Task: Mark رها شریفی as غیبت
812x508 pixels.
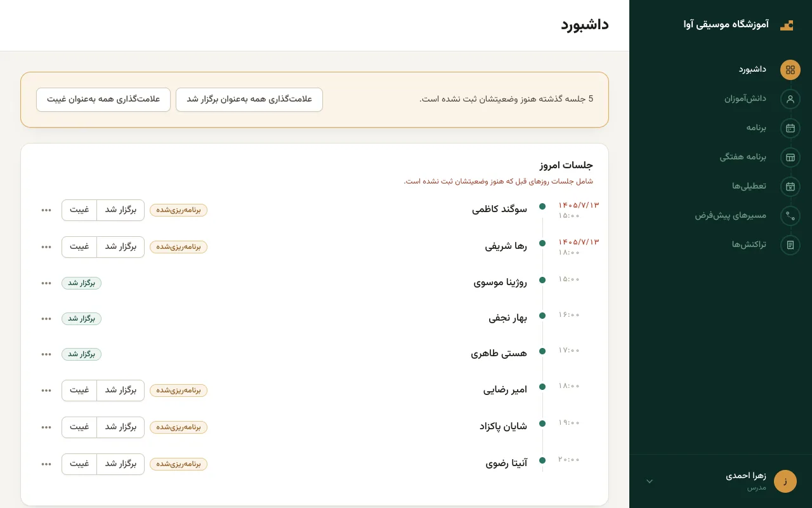Action: 79,247
